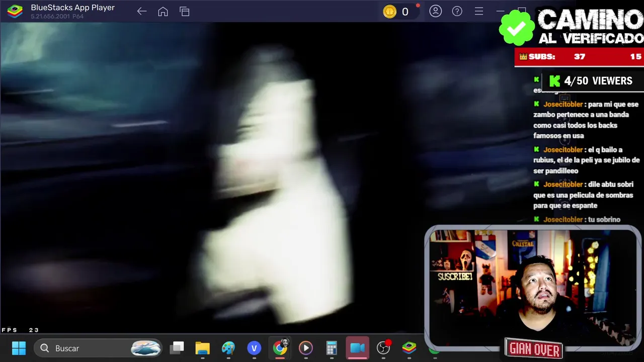
Task: Click the chat message about 'rubius'
Action: 587,160
